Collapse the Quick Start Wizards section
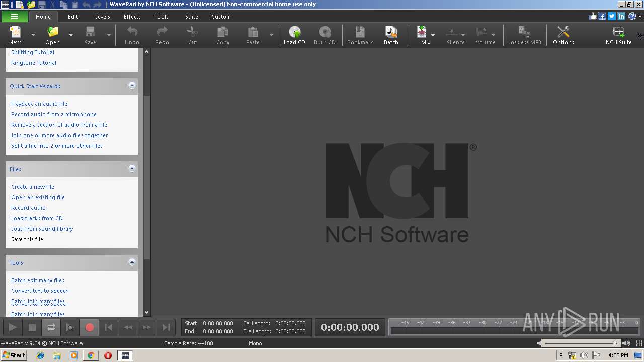This screenshot has width=644, height=362. click(x=132, y=86)
